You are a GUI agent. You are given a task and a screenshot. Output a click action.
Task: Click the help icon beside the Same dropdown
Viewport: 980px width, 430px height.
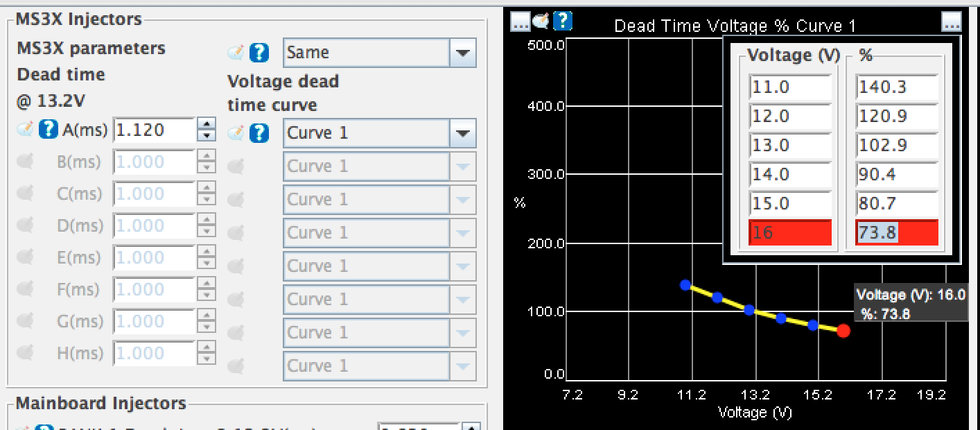coord(259,53)
